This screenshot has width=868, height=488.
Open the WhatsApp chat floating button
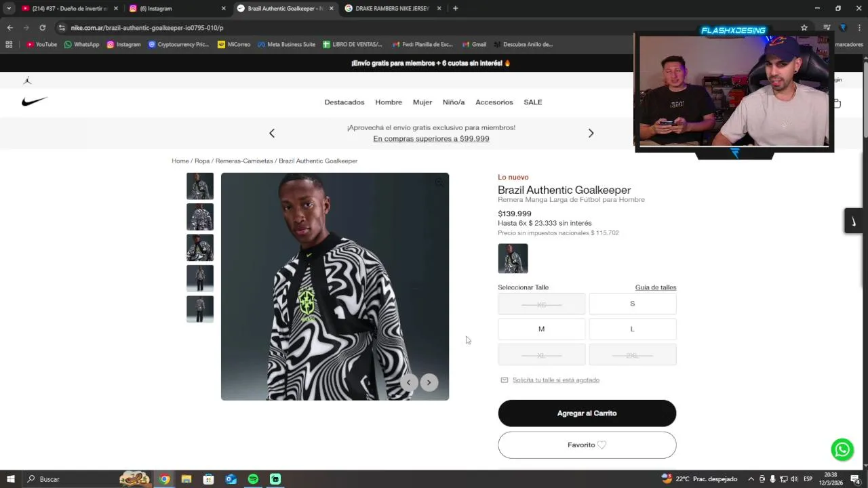842,449
